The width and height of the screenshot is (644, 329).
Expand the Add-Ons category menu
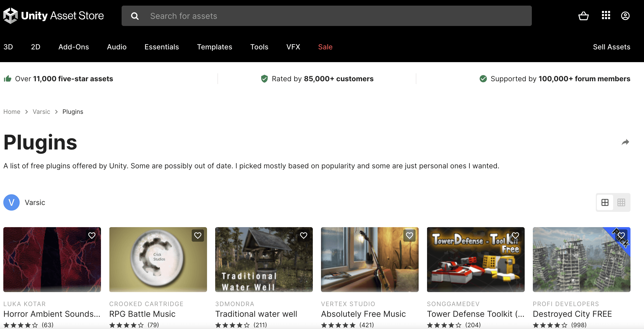[x=74, y=47]
